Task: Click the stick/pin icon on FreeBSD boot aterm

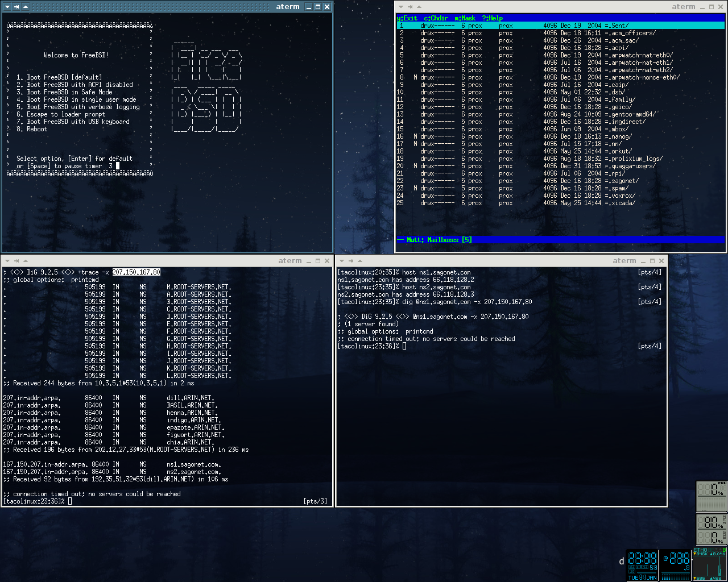Action: tap(16, 7)
